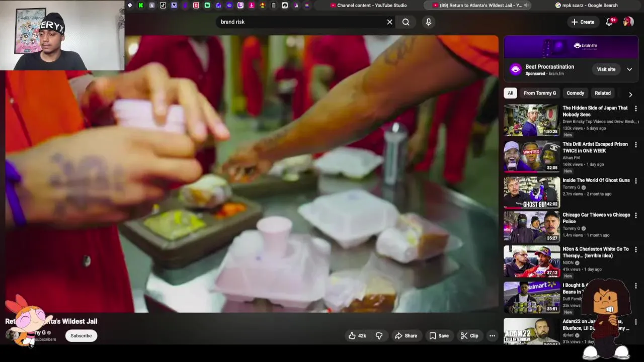Click the Create button
This screenshot has height=362, width=644.
tap(583, 22)
